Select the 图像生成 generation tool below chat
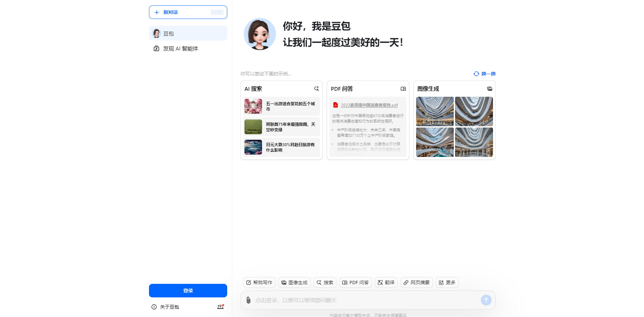This screenshot has height=317, width=644. tap(294, 282)
